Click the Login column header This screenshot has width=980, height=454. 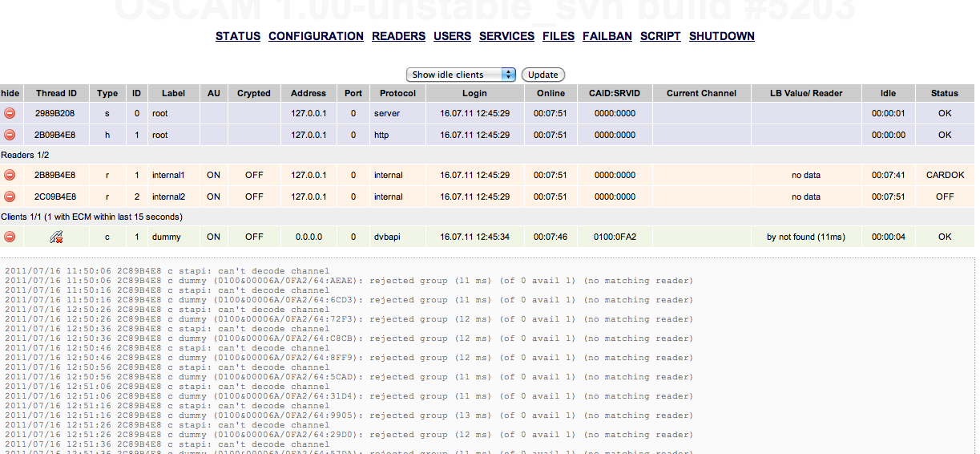click(474, 93)
